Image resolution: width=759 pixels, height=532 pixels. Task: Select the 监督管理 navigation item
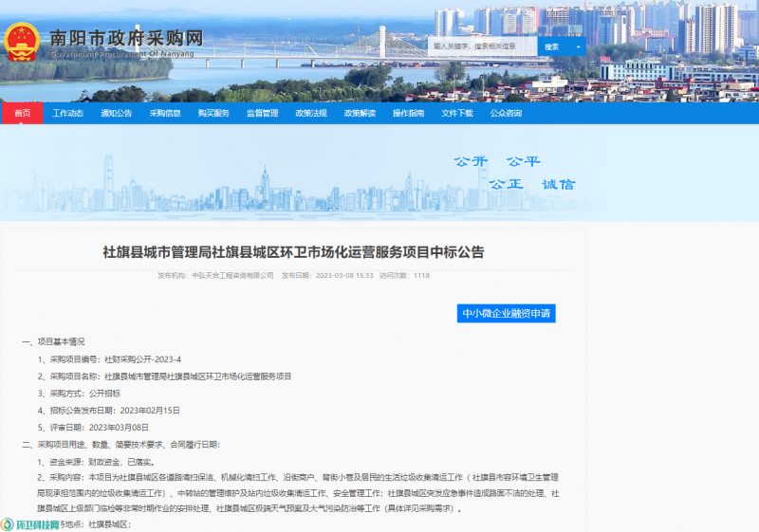point(263,114)
